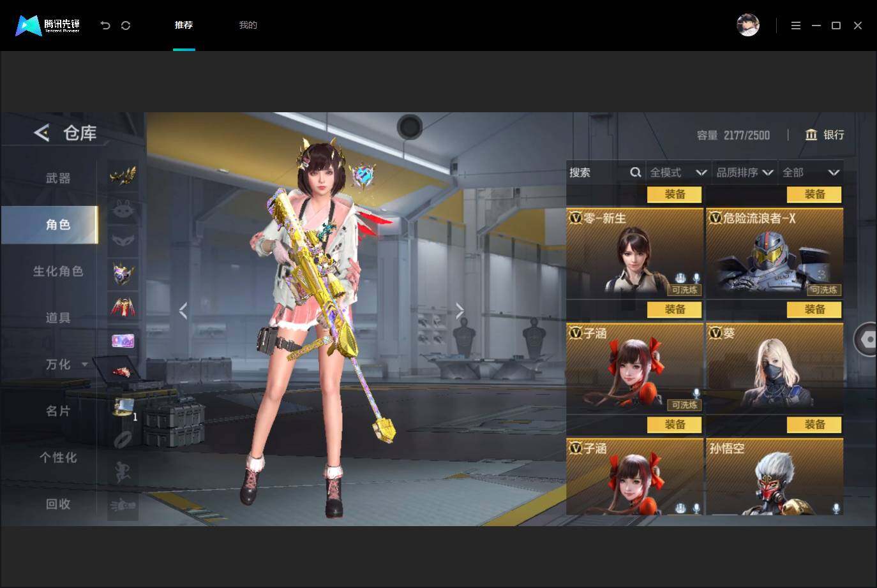Focus the 搜索 search field
The width and height of the screenshot is (877, 588).
click(605, 172)
